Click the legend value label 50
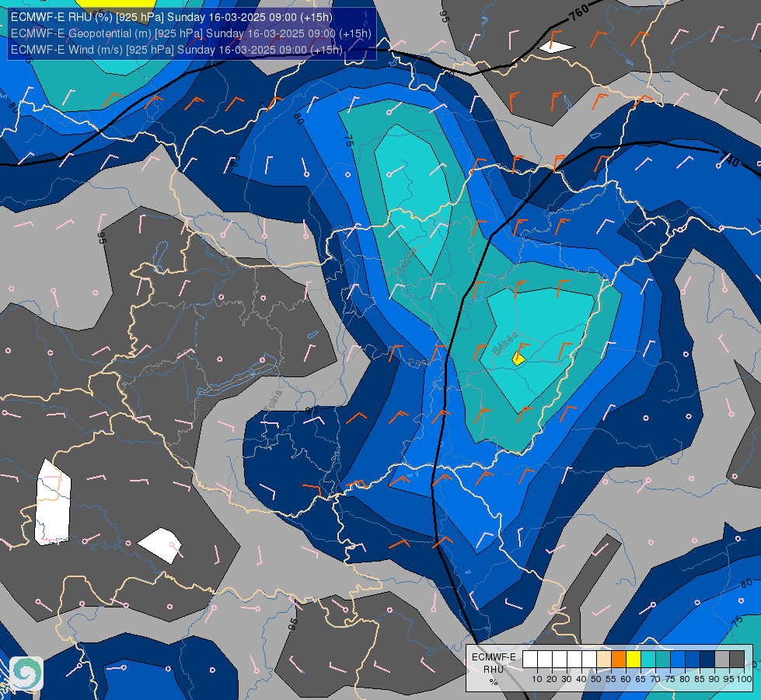Viewport: 761px width, 700px height. pyautogui.click(x=596, y=679)
